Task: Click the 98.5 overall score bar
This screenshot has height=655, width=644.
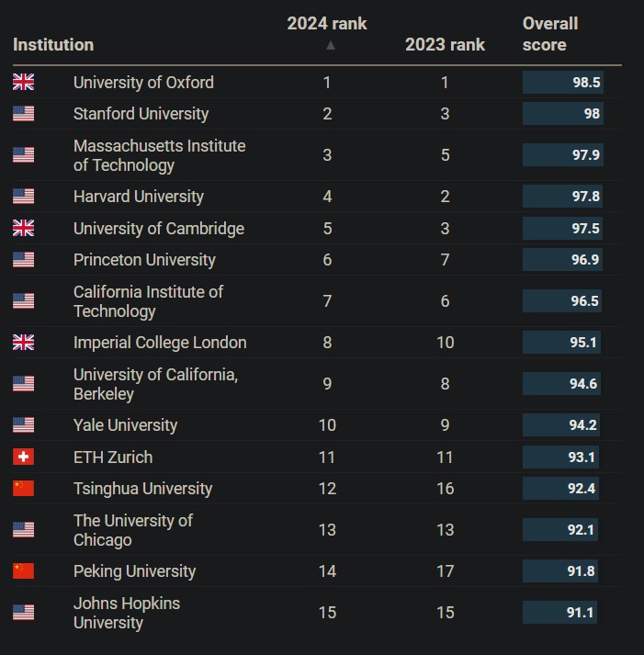Action: [562, 83]
